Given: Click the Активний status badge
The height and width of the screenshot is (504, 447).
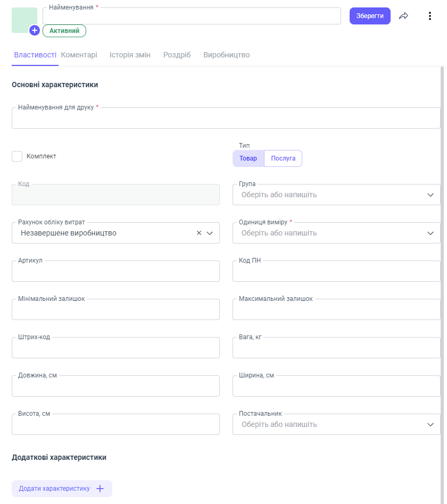Looking at the screenshot, I should [64, 31].
